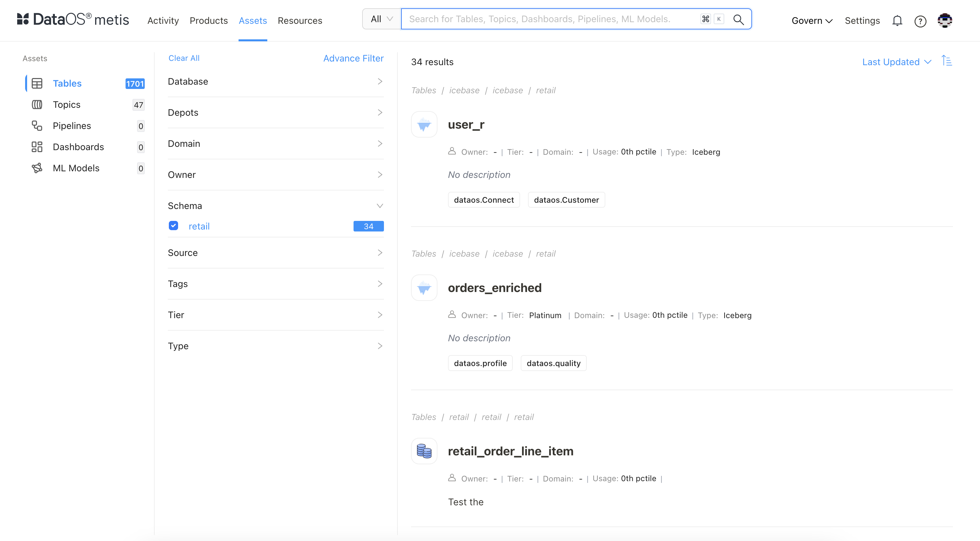The image size is (980, 541).
Task: Click the Advance Filter button
Action: (353, 58)
